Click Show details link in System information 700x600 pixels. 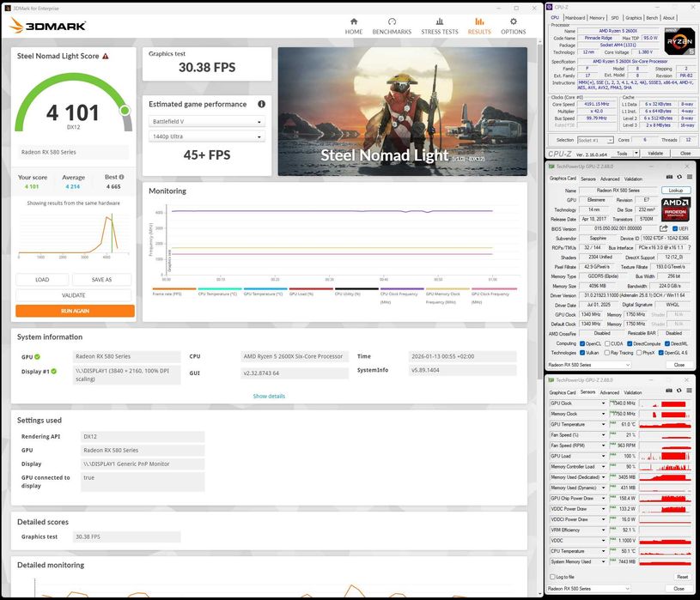point(269,396)
